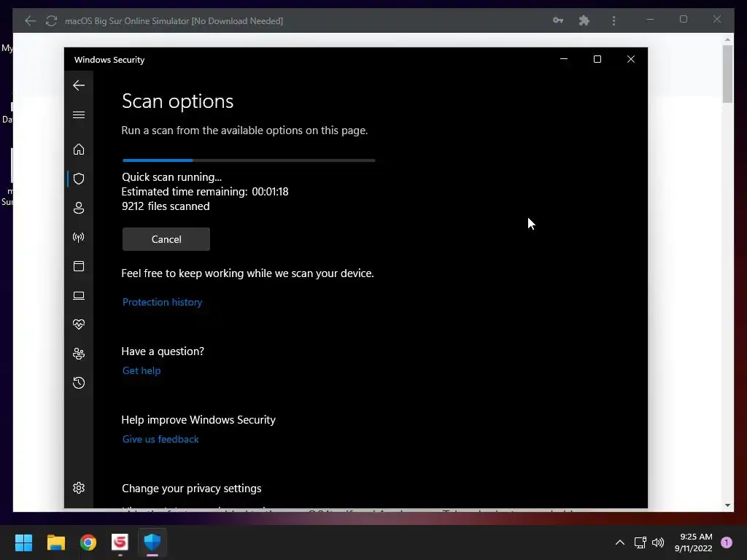Click the "Windows Security" window title

click(109, 60)
